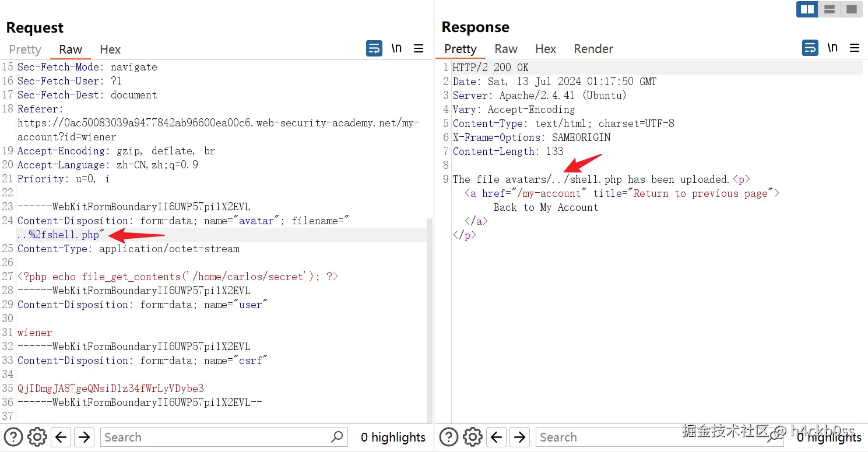Toggle word wrap icon in Request panel
Viewport: 868px width, 452px height.
pos(374,48)
